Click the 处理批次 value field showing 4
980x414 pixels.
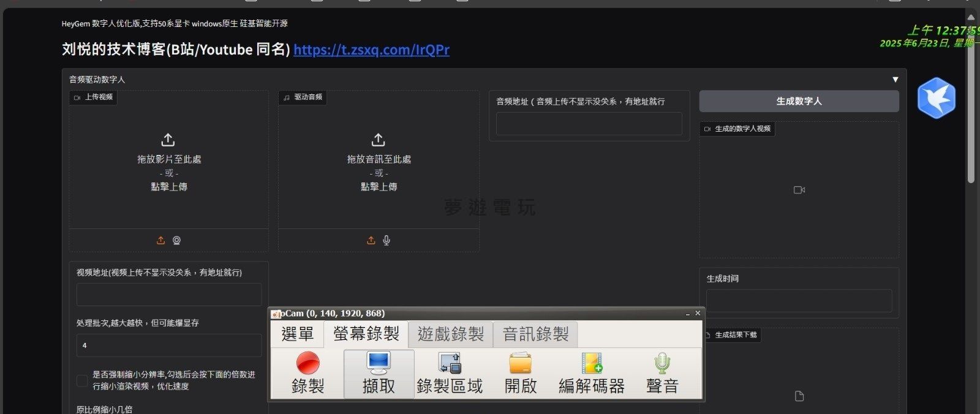pos(169,345)
